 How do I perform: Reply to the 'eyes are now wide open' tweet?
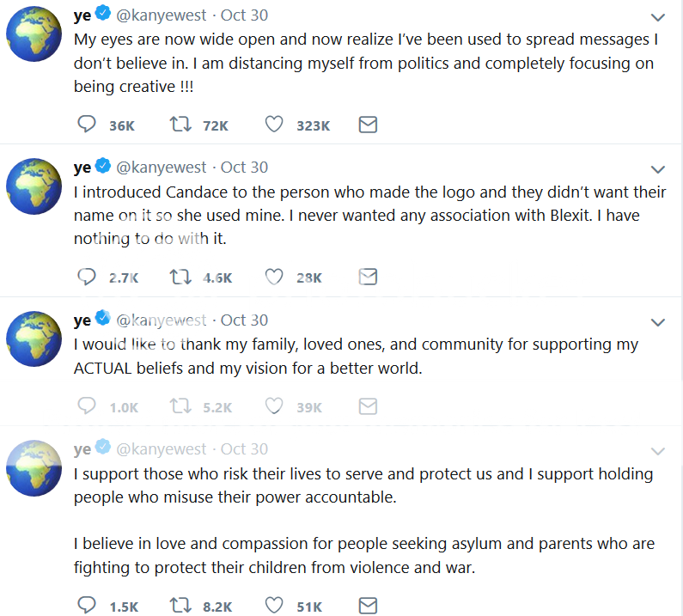tap(87, 125)
